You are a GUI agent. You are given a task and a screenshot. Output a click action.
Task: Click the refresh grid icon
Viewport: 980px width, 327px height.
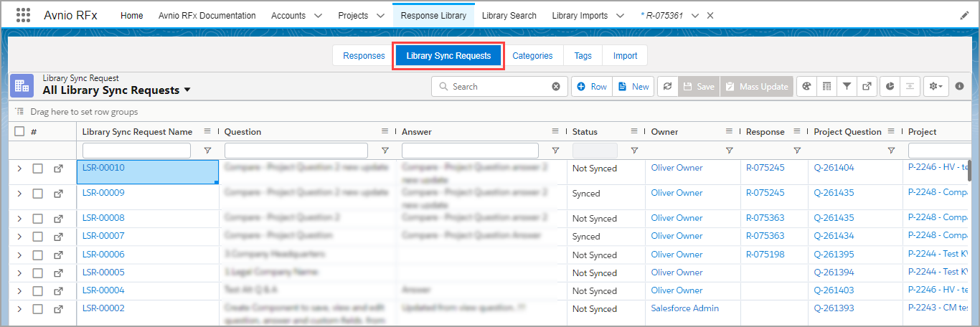(667, 86)
